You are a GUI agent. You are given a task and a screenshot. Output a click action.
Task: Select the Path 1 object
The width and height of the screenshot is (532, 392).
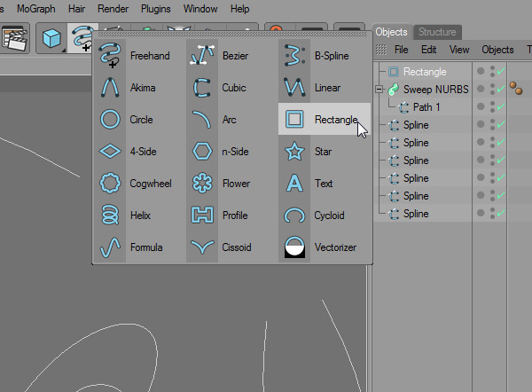(426, 107)
